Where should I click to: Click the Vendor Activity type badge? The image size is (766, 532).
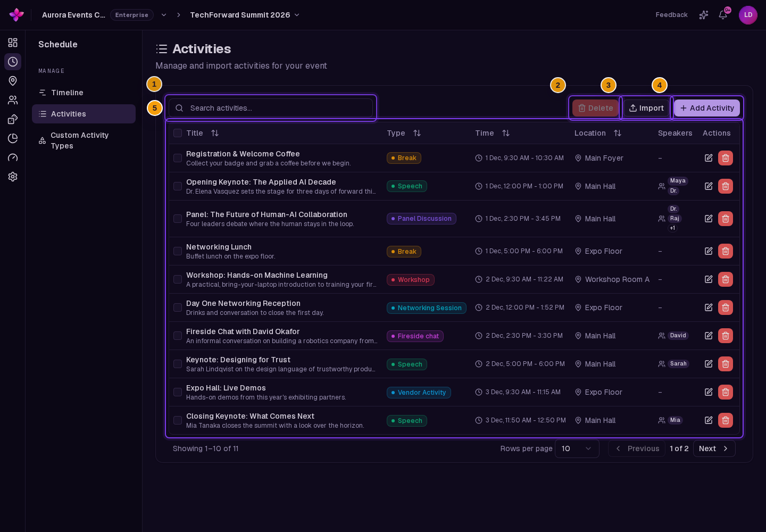tap(419, 393)
